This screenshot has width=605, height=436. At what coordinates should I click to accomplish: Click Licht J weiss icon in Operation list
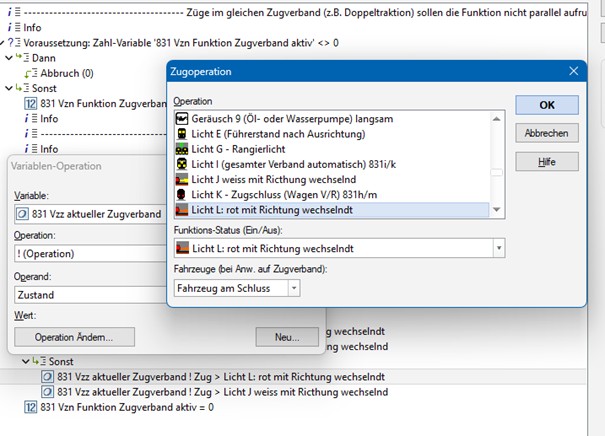pos(182,179)
